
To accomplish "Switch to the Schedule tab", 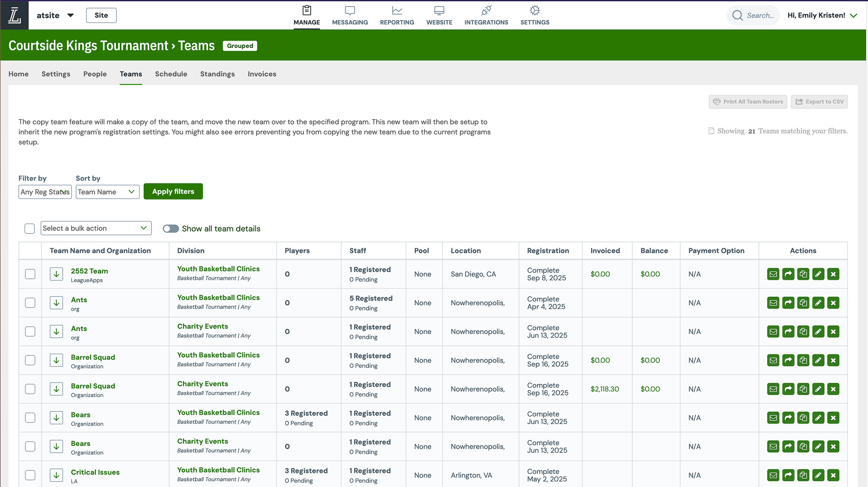I will pos(171,74).
